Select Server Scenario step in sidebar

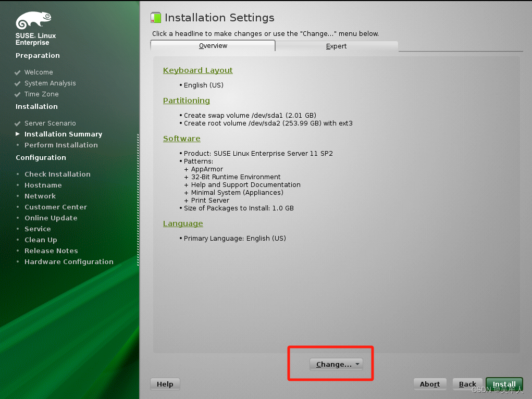click(x=50, y=123)
